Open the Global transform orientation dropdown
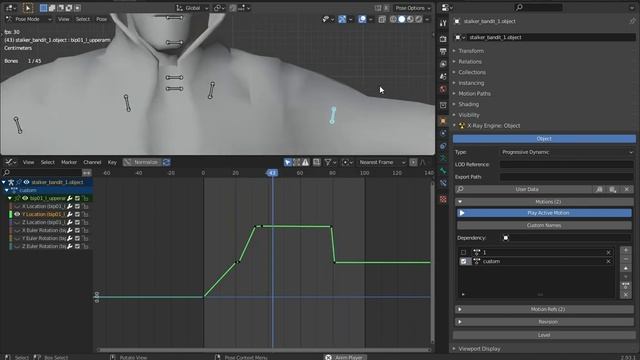 tap(192, 8)
